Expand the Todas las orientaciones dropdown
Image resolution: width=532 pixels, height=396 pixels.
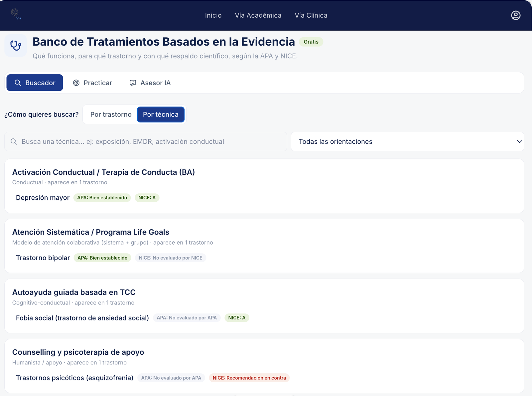point(408,141)
